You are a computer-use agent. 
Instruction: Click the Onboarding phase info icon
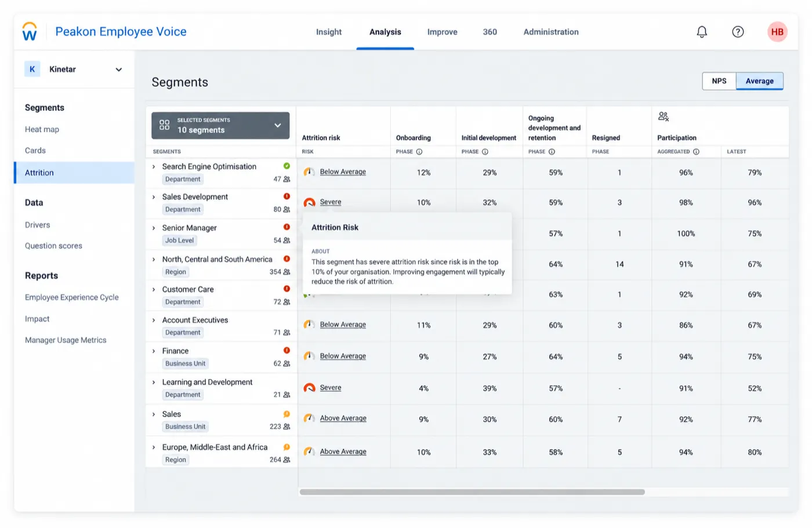pyautogui.click(x=419, y=152)
